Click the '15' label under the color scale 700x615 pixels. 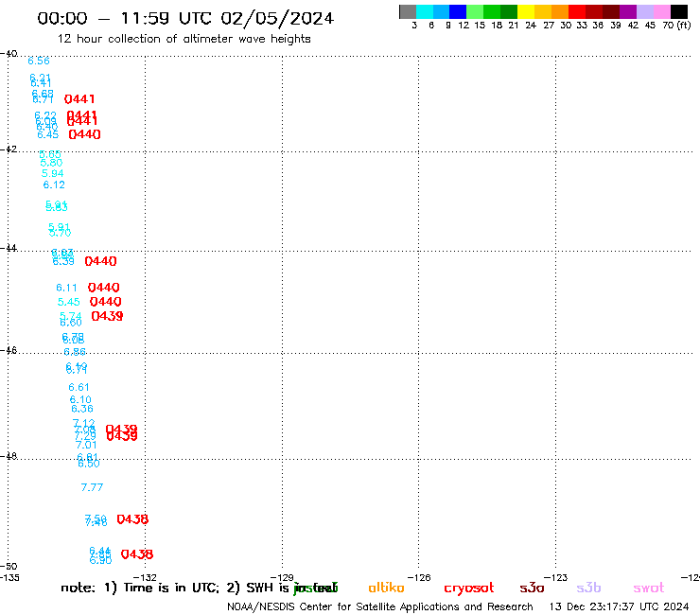tap(480, 26)
